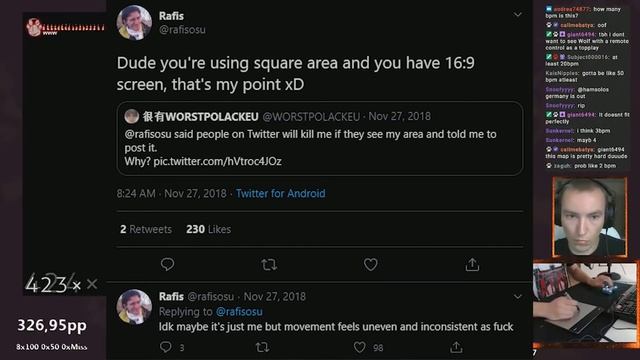This screenshot has height=360, width=640.
Task: Like the reply with 98 likes
Action: coord(359,347)
